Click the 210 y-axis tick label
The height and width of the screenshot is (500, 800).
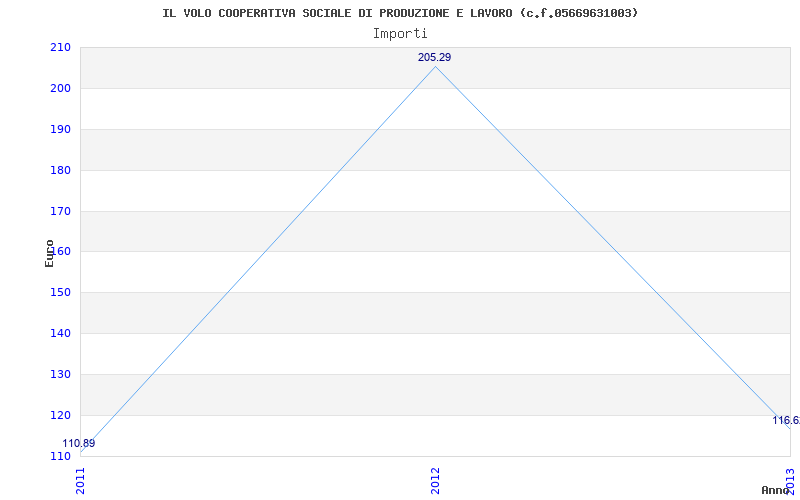pos(60,47)
